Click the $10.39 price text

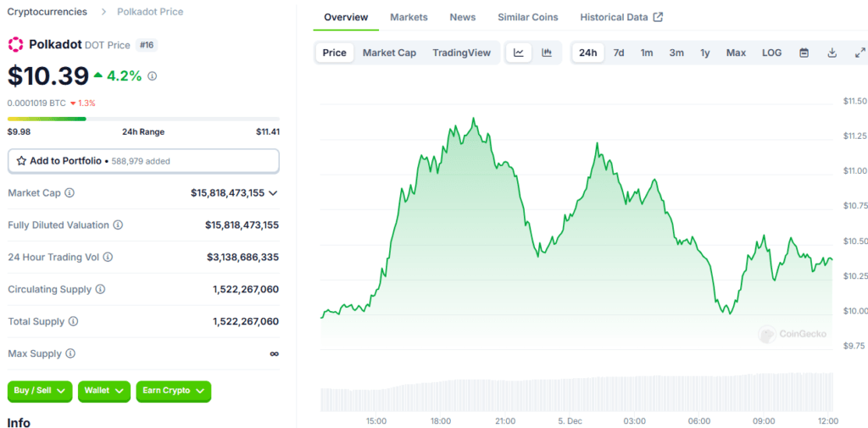click(48, 76)
